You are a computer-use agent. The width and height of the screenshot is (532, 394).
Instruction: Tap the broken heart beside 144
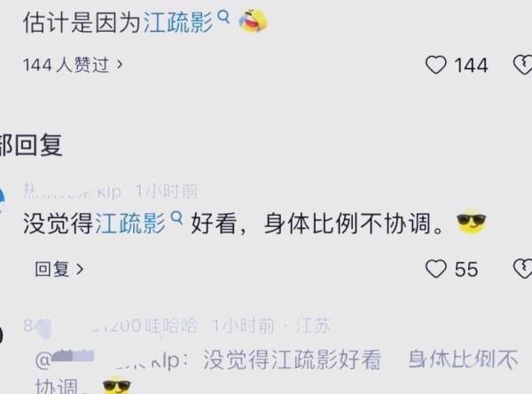(522, 65)
